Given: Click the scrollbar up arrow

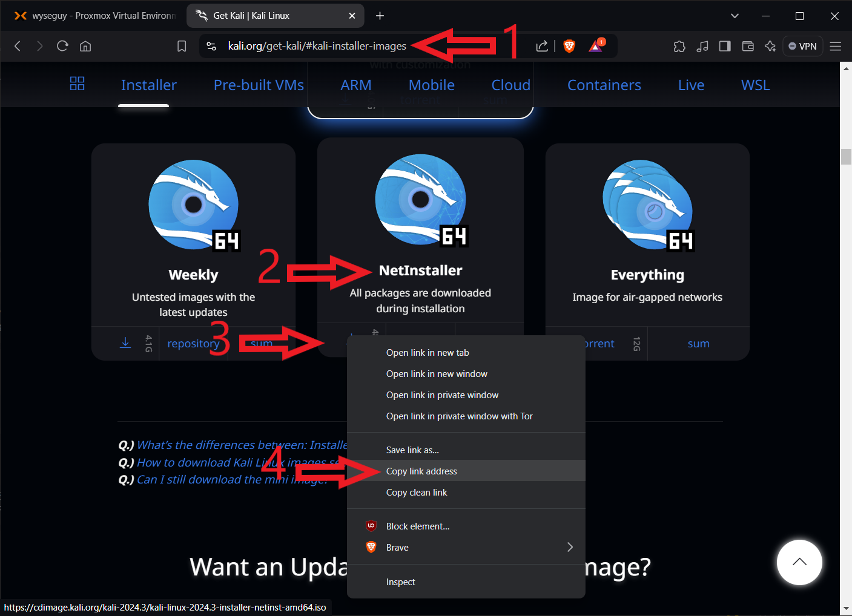Looking at the screenshot, I should (x=846, y=68).
